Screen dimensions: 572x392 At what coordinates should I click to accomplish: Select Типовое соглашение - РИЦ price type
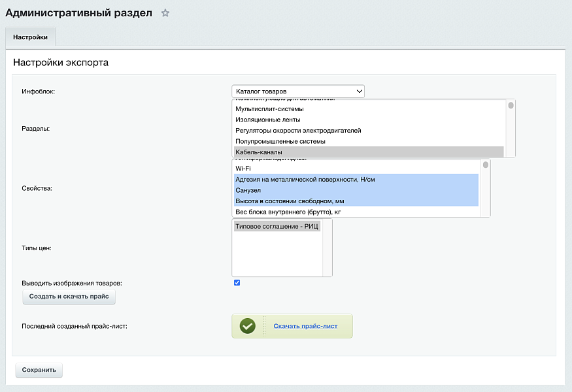coord(277,226)
